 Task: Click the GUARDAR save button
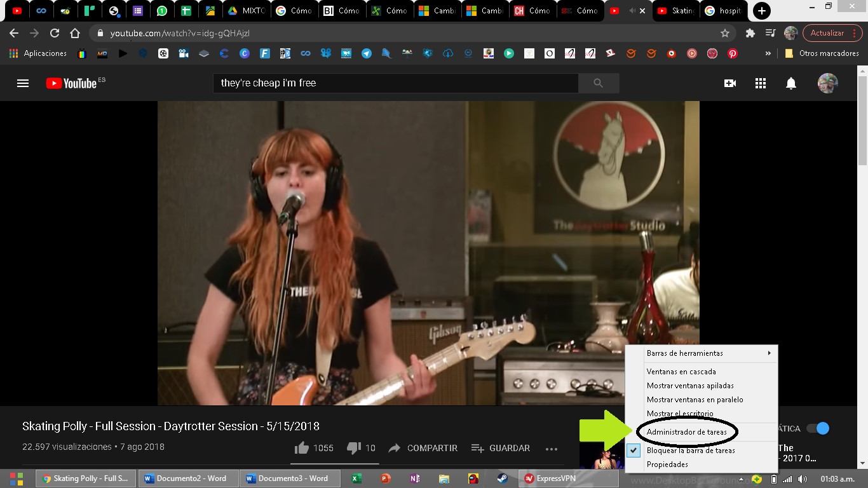(501, 448)
